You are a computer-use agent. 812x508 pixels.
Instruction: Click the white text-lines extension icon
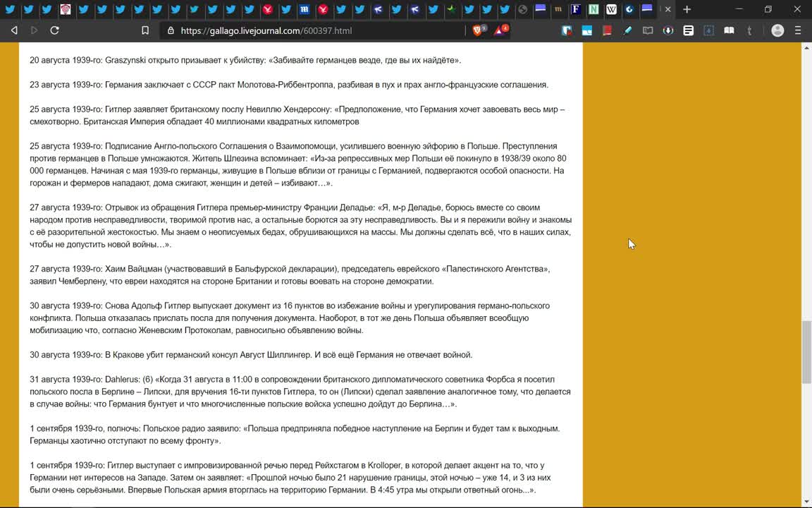pyautogui.click(x=688, y=30)
